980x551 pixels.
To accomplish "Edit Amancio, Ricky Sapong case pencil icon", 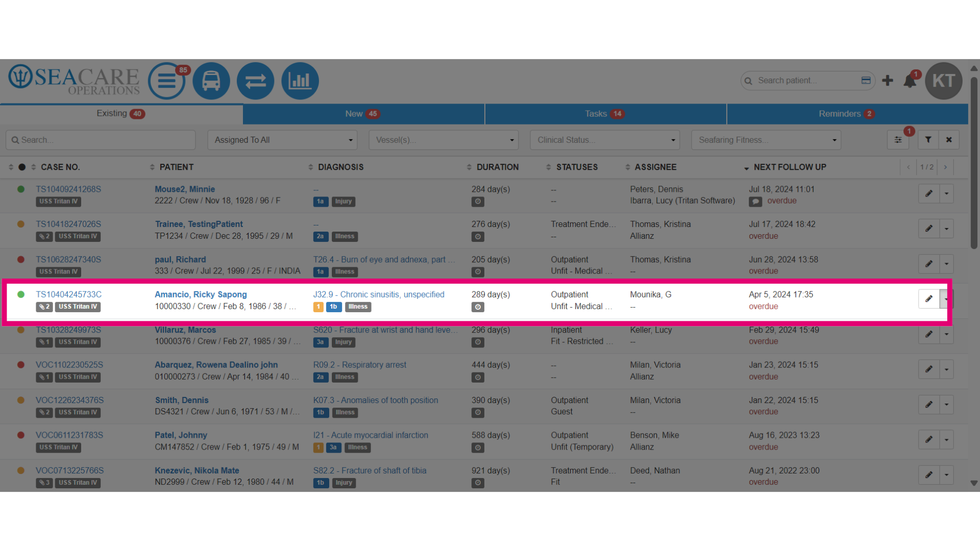I will coord(929,299).
